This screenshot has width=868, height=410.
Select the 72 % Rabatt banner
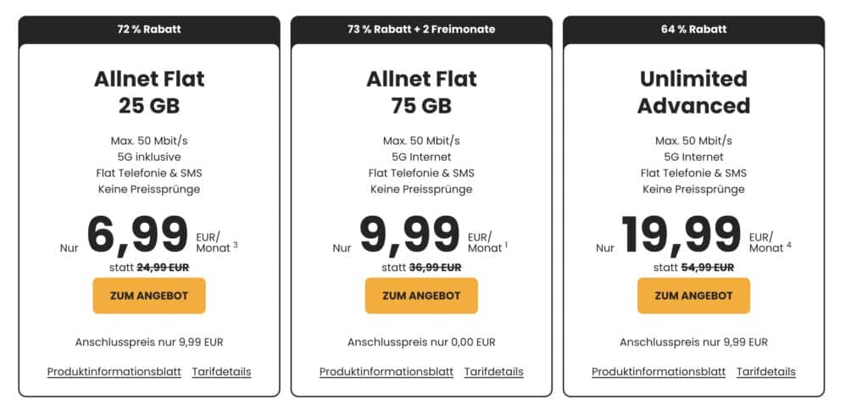[x=149, y=30]
